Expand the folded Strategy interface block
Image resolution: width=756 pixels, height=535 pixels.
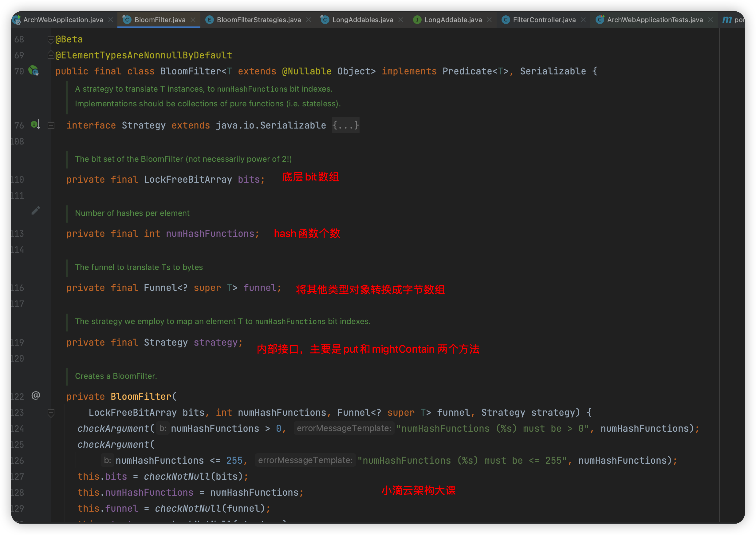point(51,125)
